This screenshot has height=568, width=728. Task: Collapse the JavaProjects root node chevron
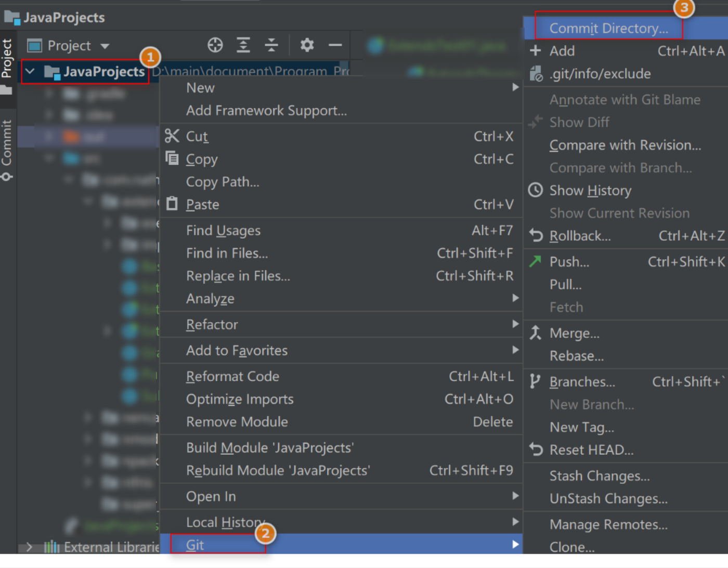(x=30, y=72)
